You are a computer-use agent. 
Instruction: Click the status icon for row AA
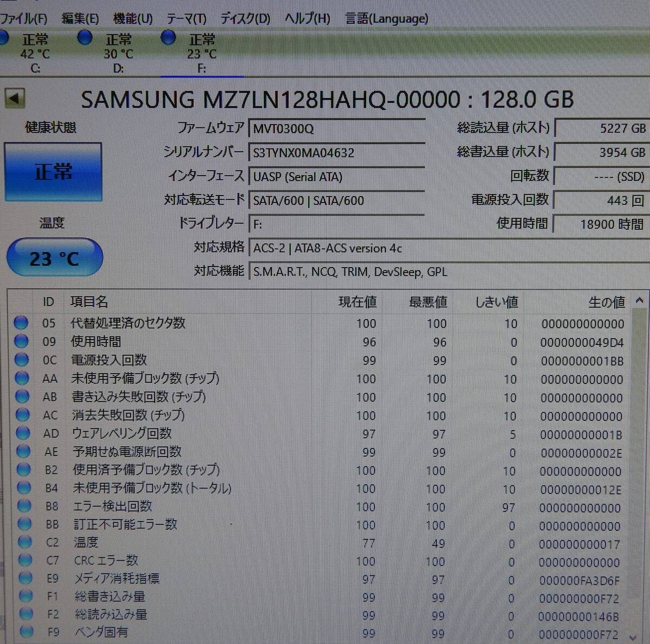(x=22, y=378)
